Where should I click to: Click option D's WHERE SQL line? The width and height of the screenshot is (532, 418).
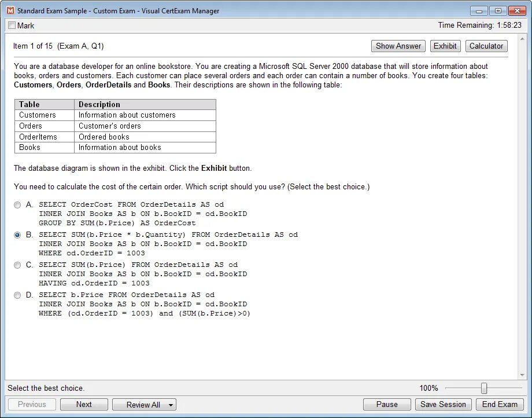[x=145, y=313]
